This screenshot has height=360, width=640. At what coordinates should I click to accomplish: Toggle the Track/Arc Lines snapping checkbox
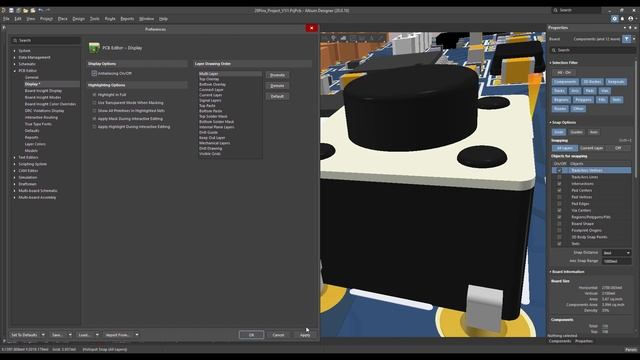point(559,177)
